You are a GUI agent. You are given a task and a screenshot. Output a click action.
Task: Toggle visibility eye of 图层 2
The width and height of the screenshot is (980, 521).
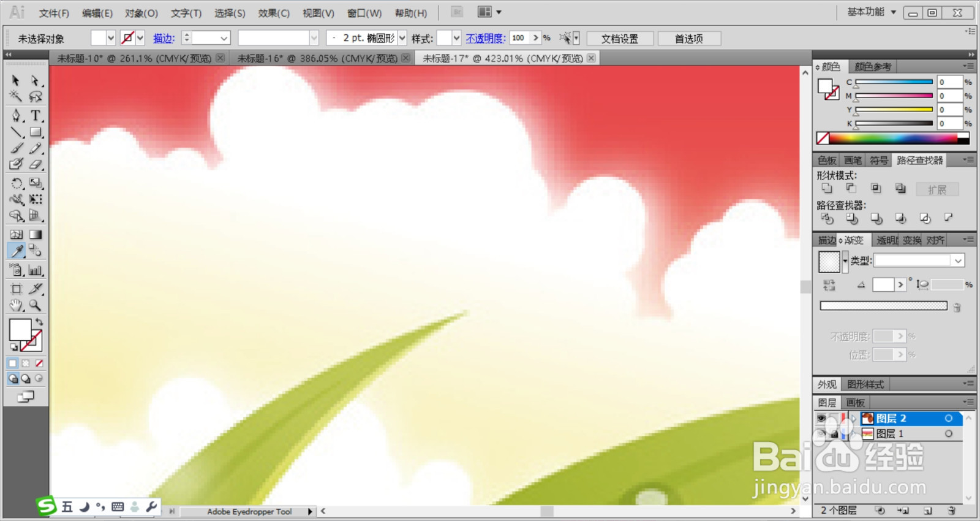pyautogui.click(x=821, y=418)
